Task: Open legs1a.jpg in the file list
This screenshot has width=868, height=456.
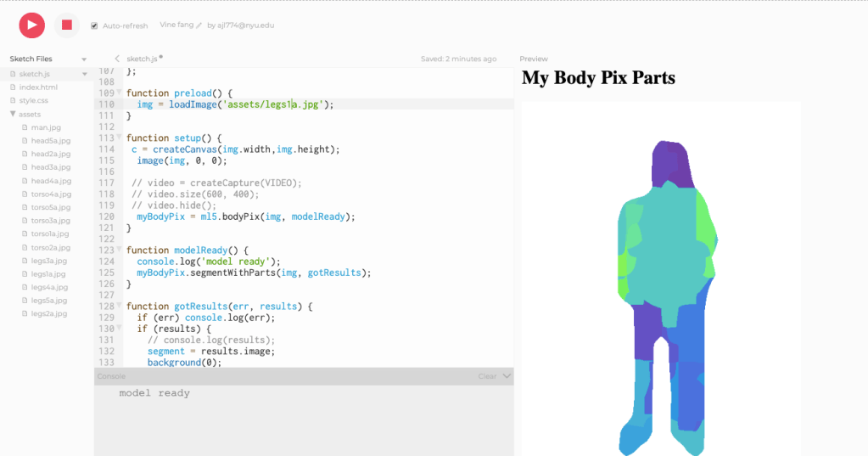Action: click(x=49, y=273)
